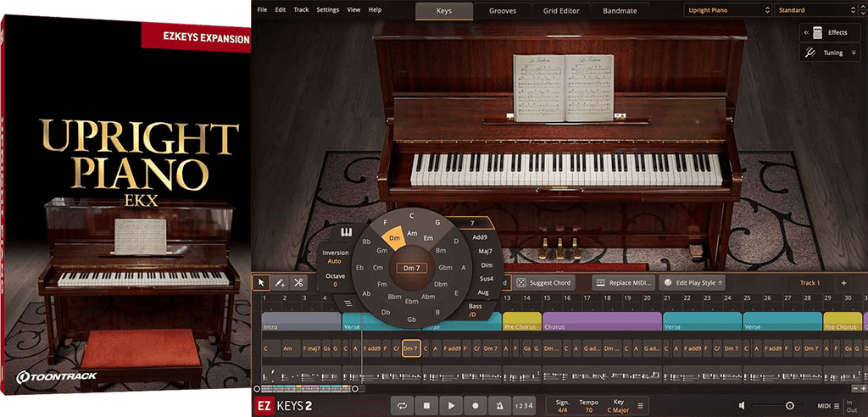
Task: Click the tuning fork icon
Action: tap(811, 53)
